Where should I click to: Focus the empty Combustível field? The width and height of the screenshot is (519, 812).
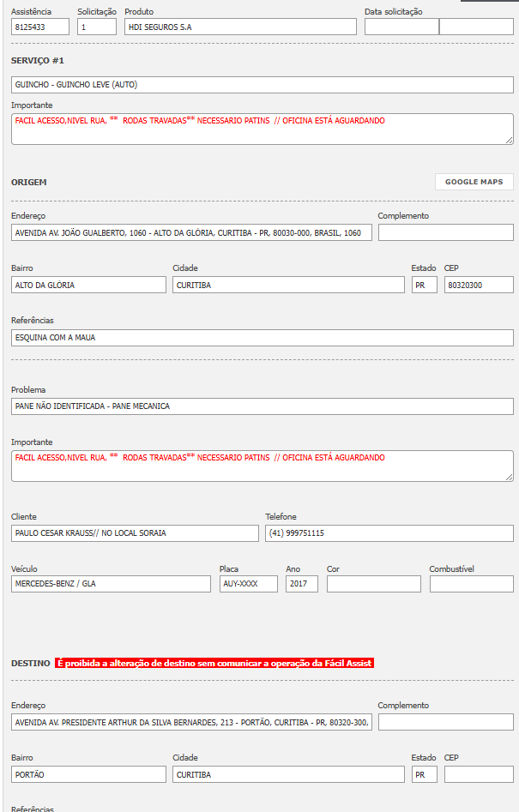471,584
